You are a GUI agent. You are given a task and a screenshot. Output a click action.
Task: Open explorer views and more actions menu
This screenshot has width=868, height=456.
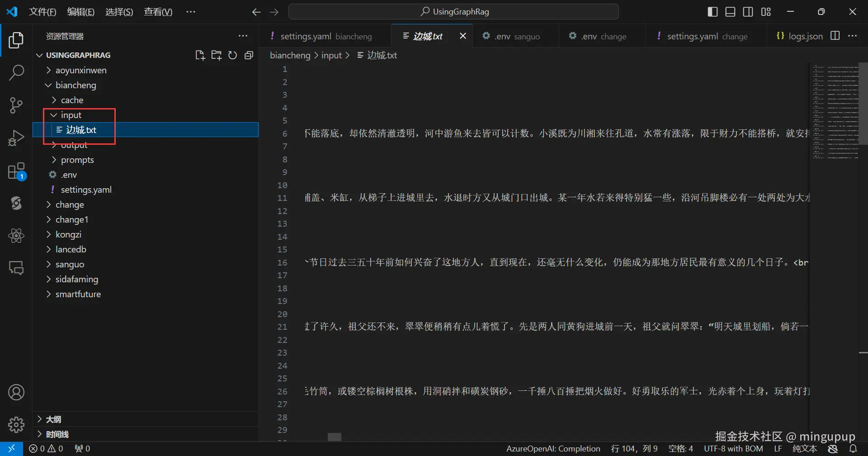click(x=243, y=36)
